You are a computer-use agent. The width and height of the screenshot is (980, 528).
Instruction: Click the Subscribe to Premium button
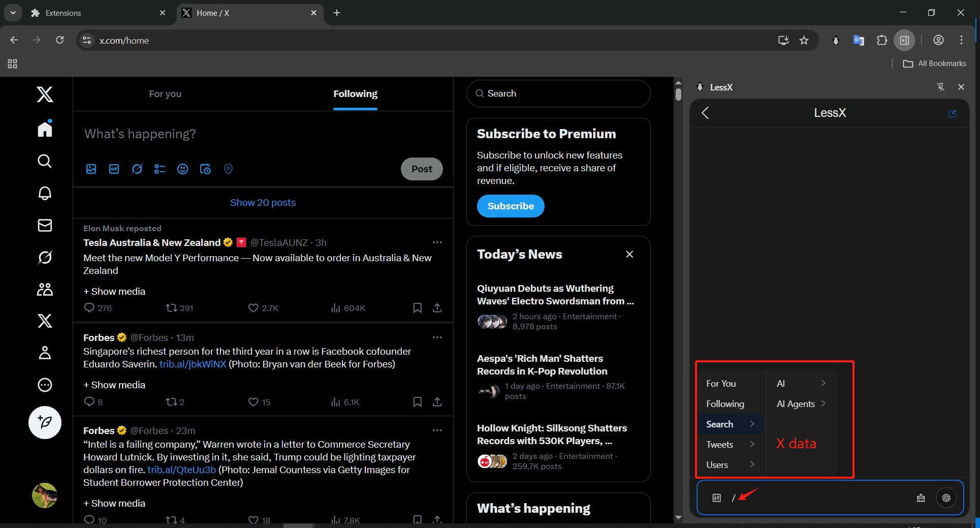510,206
